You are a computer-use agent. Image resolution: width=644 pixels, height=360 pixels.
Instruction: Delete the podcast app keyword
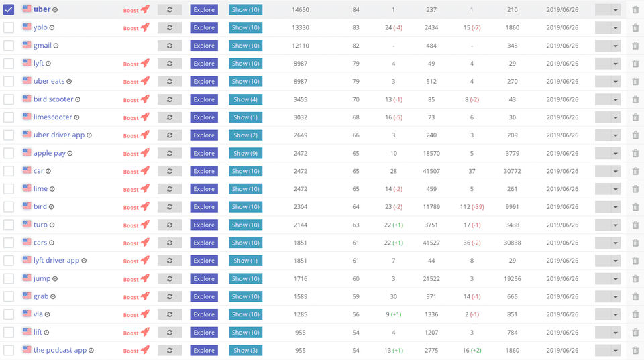635,350
